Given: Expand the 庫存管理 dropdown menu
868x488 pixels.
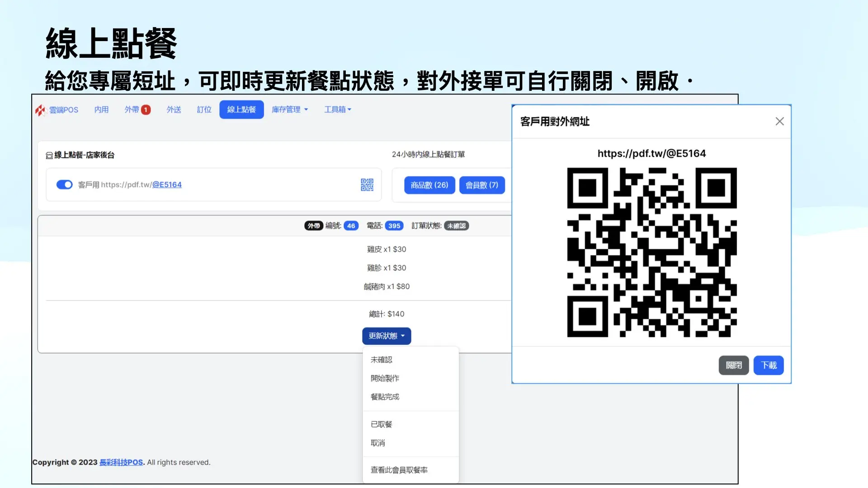Looking at the screenshot, I should (290, 109).
